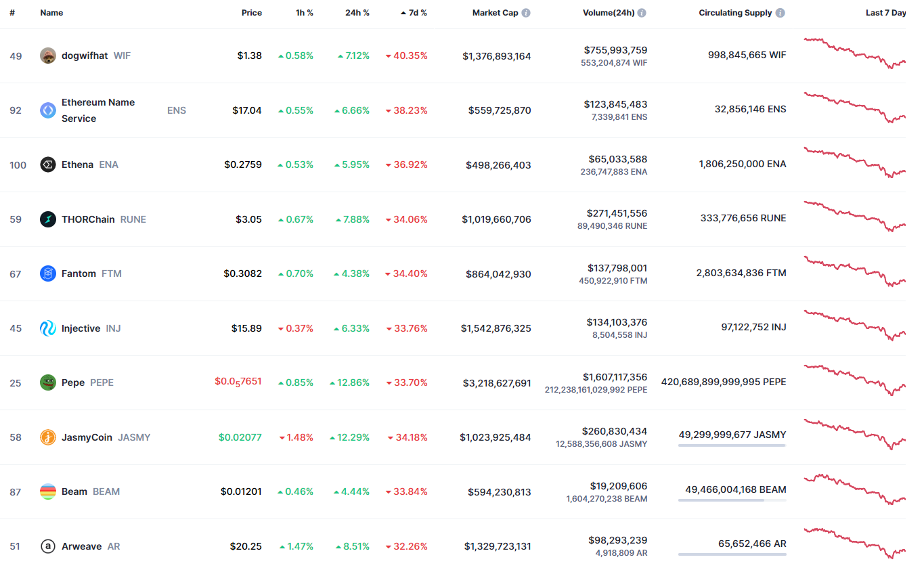
Task: Click Injective market cap $1,542,876,325
Action: pos(496,328)
